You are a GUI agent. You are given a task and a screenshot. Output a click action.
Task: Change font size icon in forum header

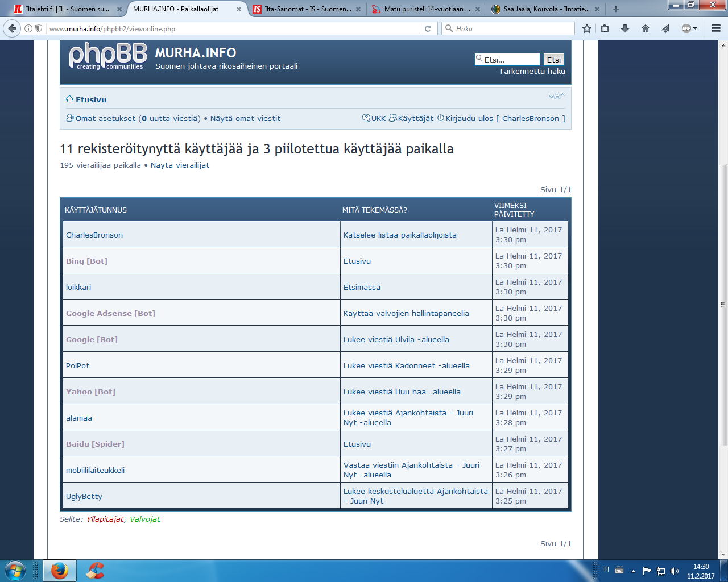557,96
